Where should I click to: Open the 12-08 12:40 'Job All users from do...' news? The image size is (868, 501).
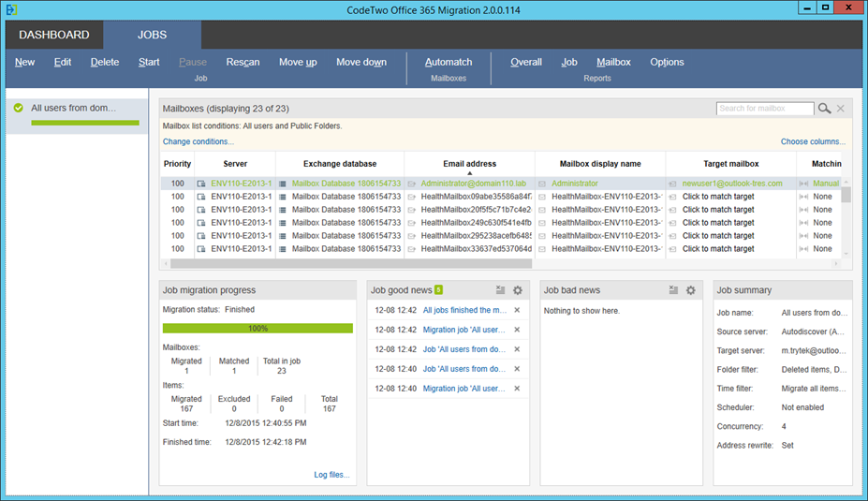[x=464, y=369]
